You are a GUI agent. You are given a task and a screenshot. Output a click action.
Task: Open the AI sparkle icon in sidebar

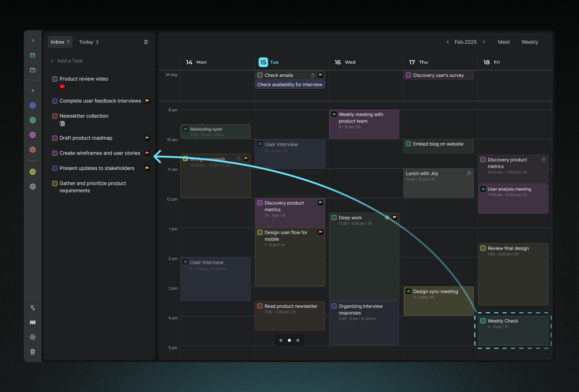pos(33,307)
